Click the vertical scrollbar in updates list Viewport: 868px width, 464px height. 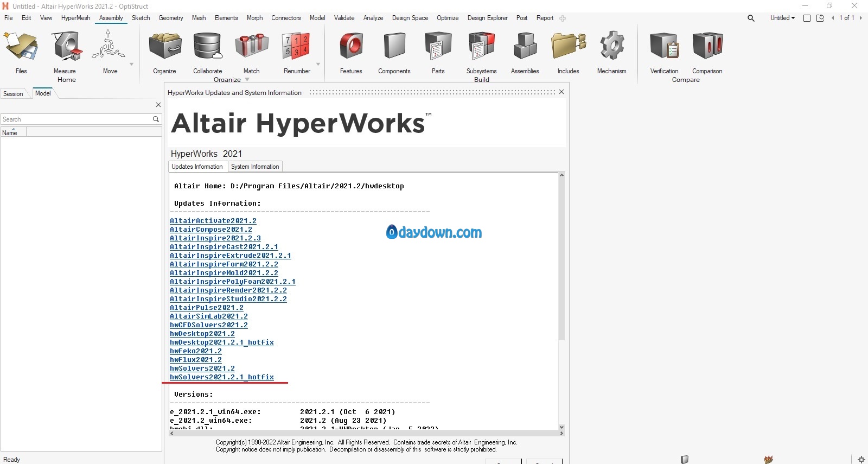pos(561,259)
